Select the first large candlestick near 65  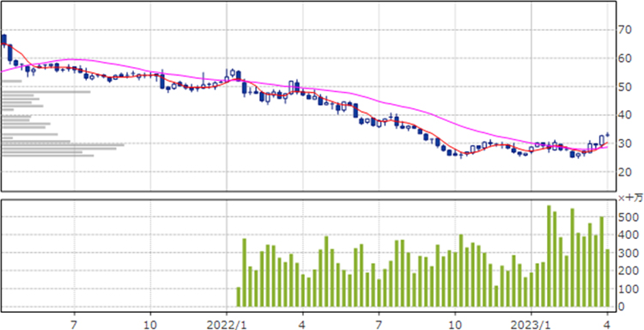pos(4,40)
